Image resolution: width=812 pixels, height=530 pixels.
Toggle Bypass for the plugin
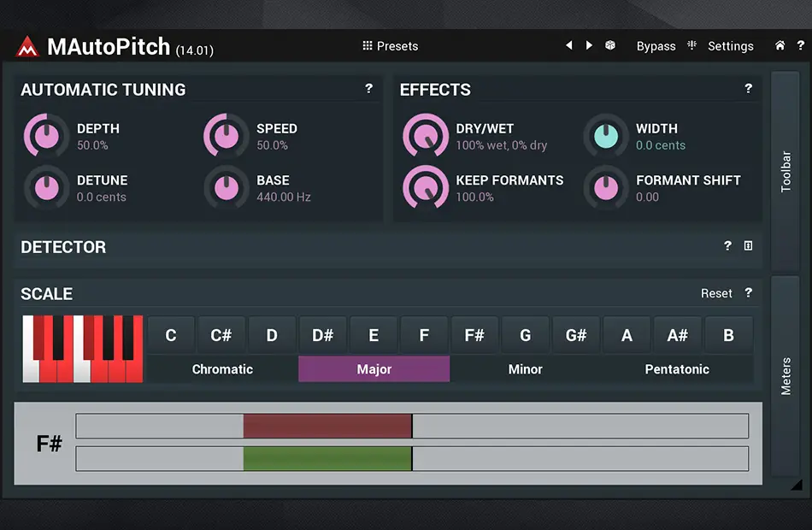coord(656,45)
